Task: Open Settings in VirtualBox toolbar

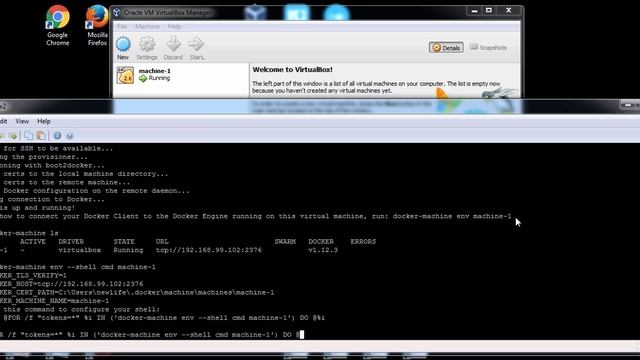Action: pyautogui.click(x=147, y=48)
